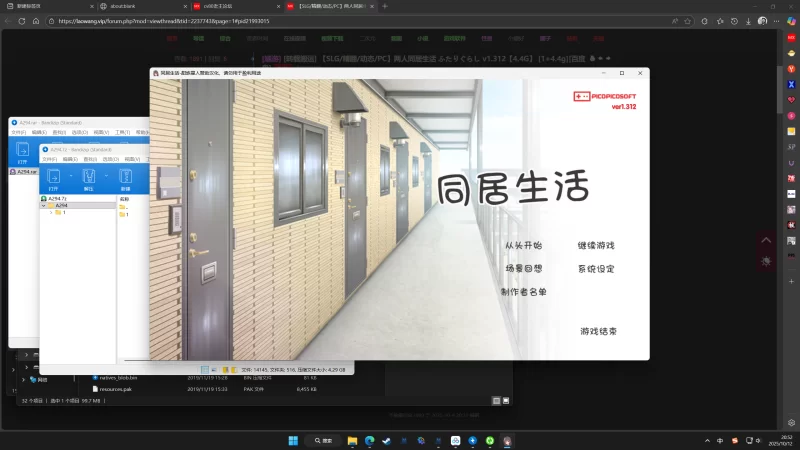This screenshot has height=450, width=800.
Task: Collapse the A294 folder in Bandizip tree
Action: (44, 206)
